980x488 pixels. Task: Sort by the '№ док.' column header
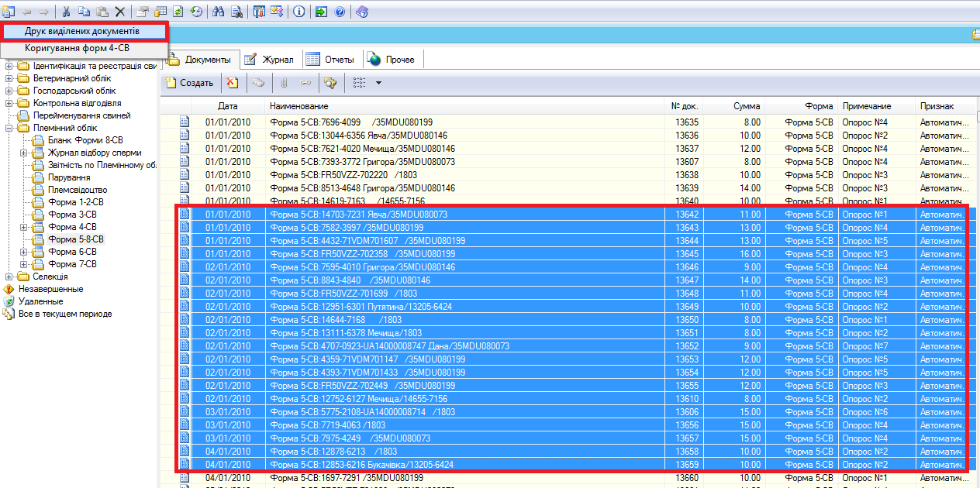click(685, 106)
